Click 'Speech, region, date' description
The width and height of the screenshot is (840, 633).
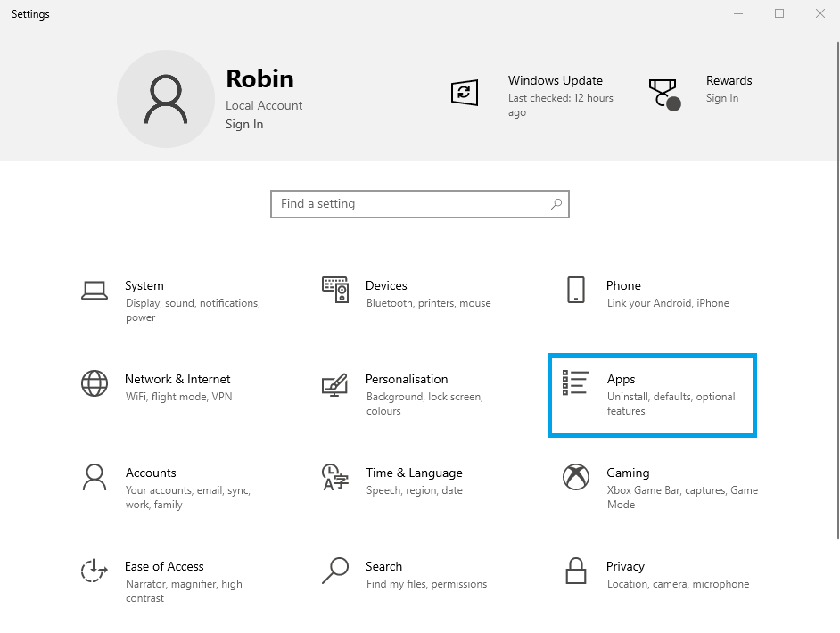pyautogui.click(x=415, y=490)
